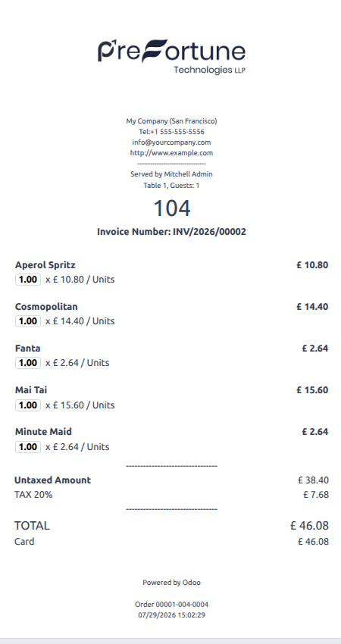
Task: Open the http://www.example.com website link
Action: point(171,153)
